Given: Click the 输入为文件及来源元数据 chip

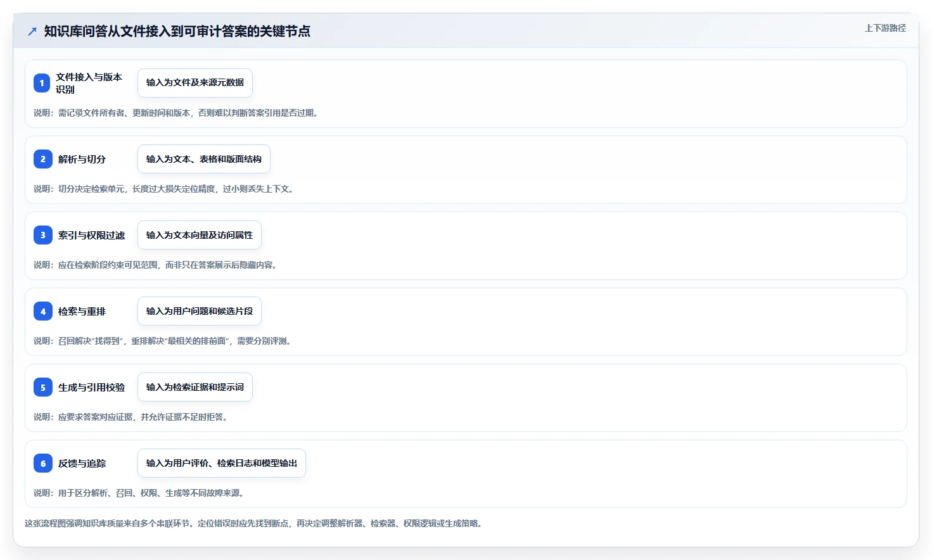Looking at the screenshot, I should (195, 83).
